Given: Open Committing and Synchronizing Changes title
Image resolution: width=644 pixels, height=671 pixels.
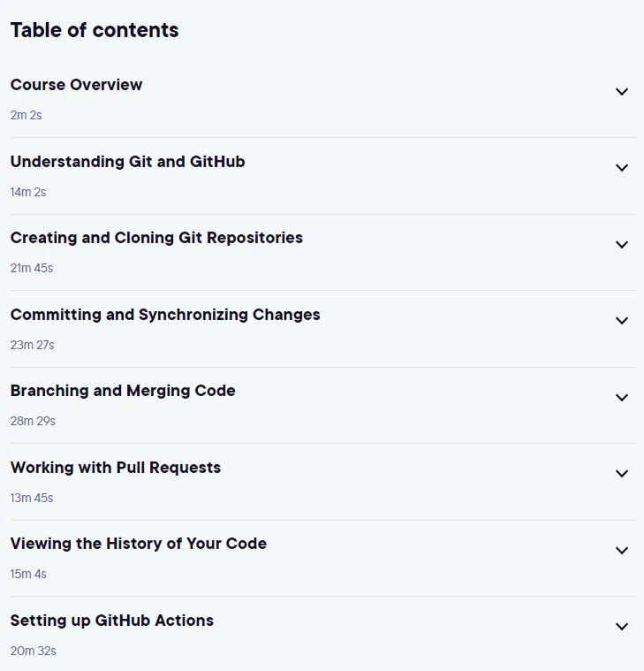Looking at the screenshot, I should pos(165,315).
